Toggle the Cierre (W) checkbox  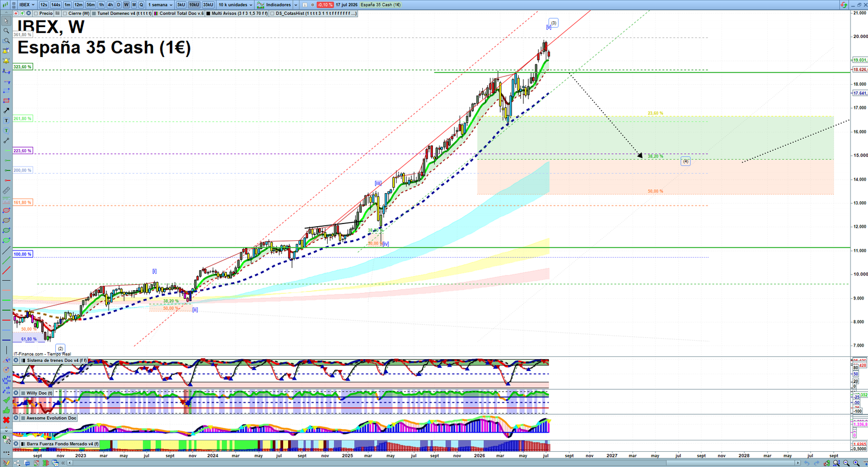tap(65, 14)
